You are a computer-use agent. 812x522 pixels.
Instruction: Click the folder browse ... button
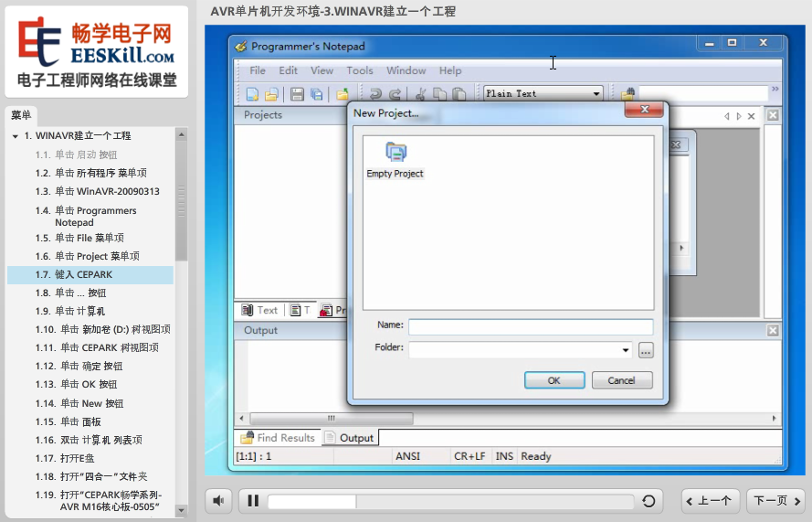pos(645,350)
